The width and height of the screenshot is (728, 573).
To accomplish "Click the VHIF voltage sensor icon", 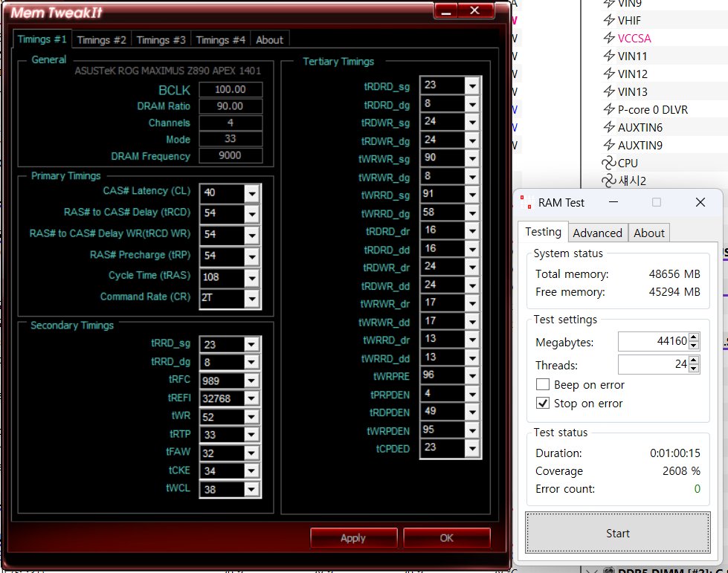I will 609,20.
